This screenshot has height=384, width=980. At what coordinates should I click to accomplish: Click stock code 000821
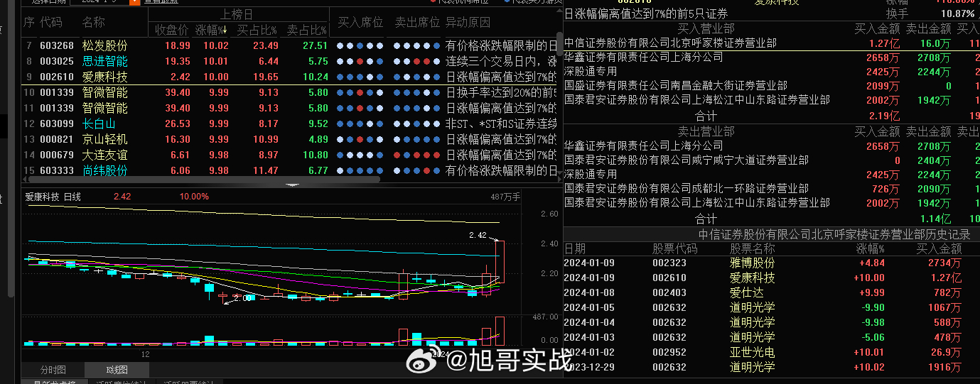click(x=57, y=139)
